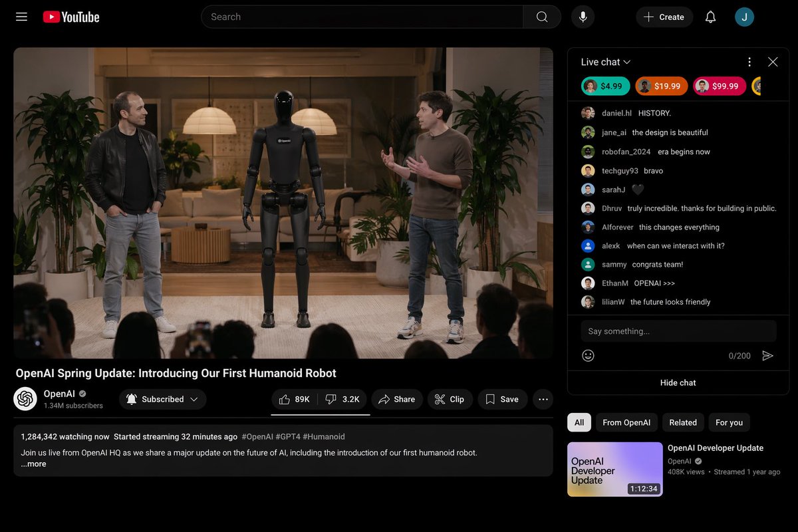Click robofan_2024's chat avatar
Screen dimensions: 798x532
coord(588,152)
